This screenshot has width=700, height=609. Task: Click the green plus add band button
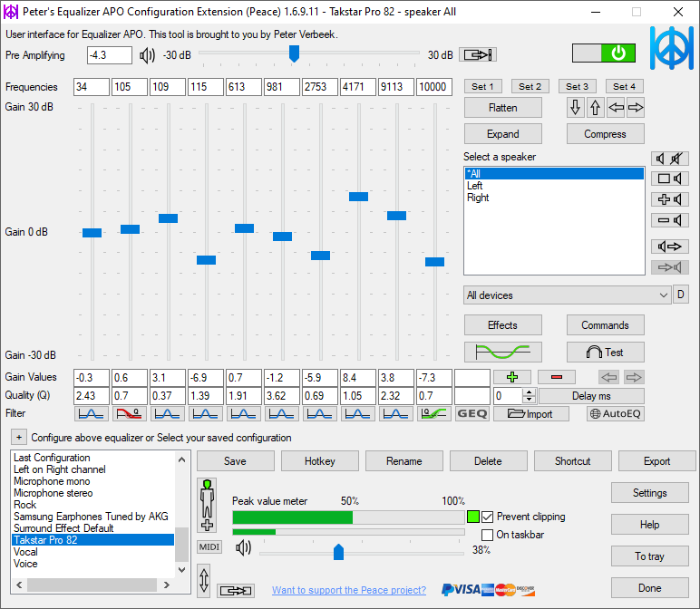[512, 377]
